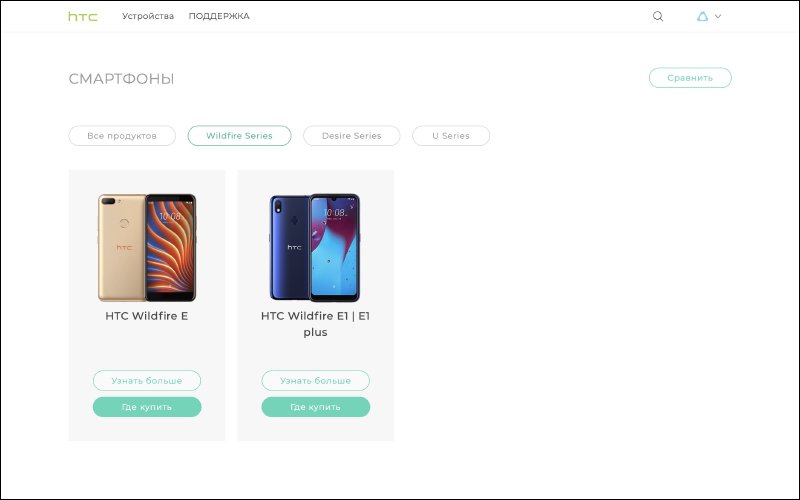Select the Wildfire Series filter
The image size is (800, 500).
[x=239, y=136]
